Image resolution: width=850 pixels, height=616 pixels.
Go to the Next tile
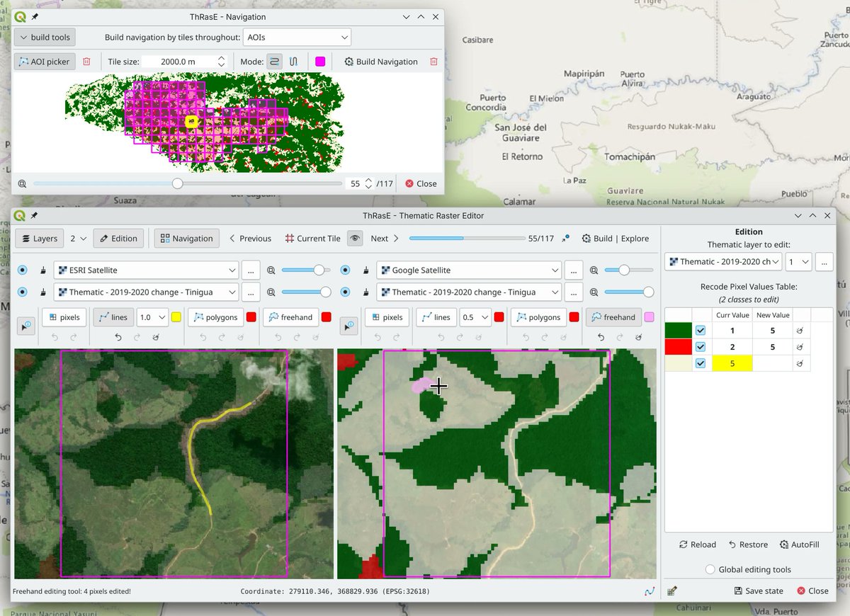[x=385, y=239]
